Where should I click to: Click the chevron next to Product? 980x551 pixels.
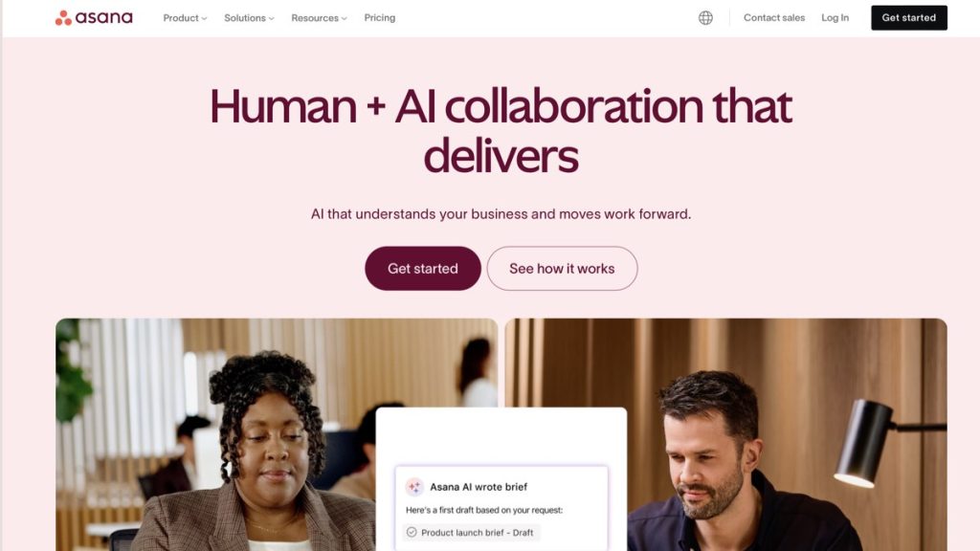pos(204,19)
